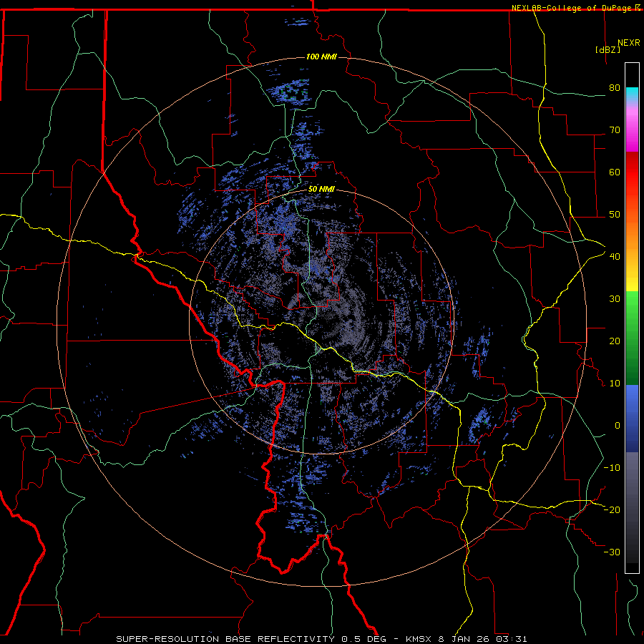Click the 03:31 timestamp in the caption
The height and width of the screenshot is (644, 644).
tap(511, 639)
